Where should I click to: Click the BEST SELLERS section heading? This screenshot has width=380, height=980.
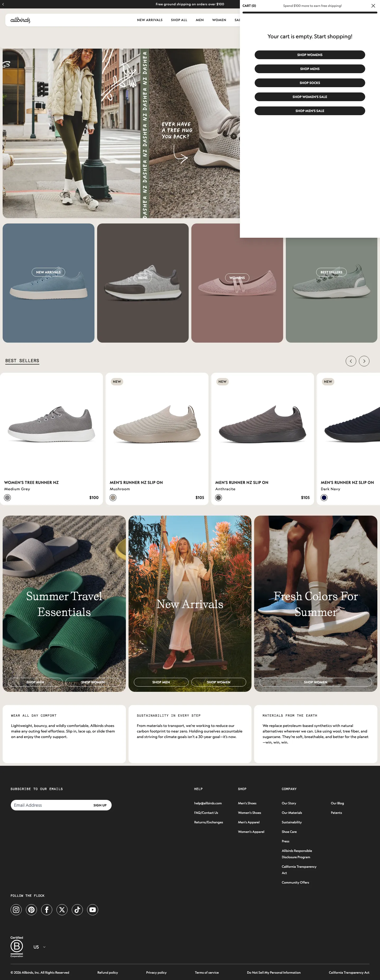pos(22,361)
